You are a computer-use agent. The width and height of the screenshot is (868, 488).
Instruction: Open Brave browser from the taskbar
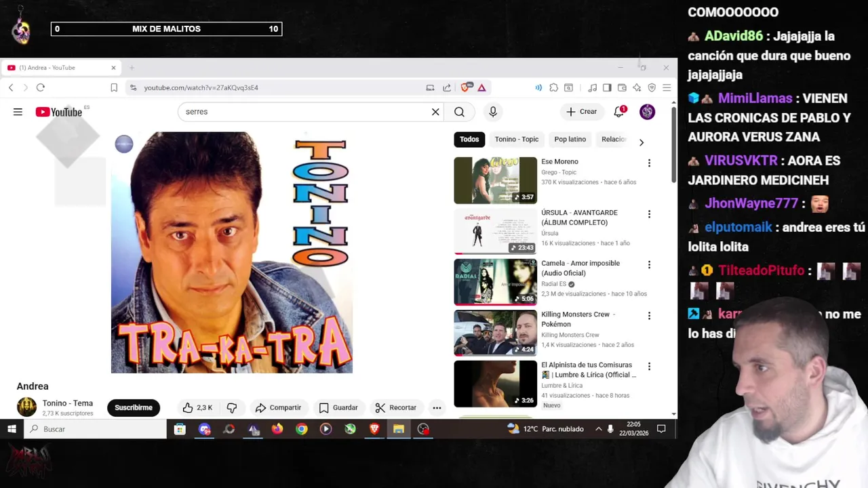coord(374,429)
